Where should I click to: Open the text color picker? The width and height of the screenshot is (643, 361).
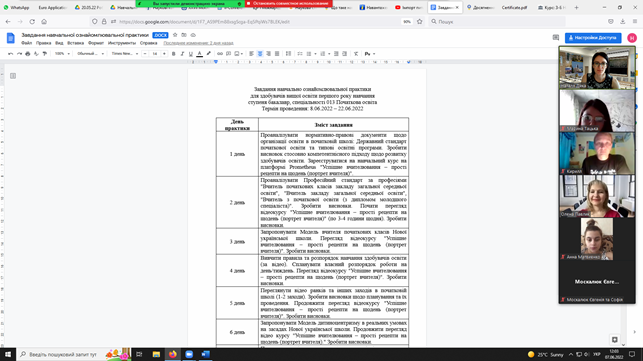point(199,54)
